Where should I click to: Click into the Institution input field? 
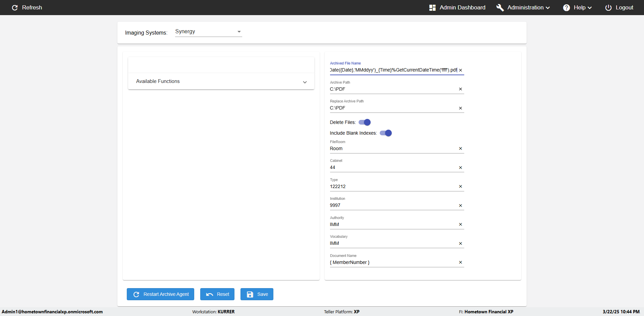click(392, 205)
